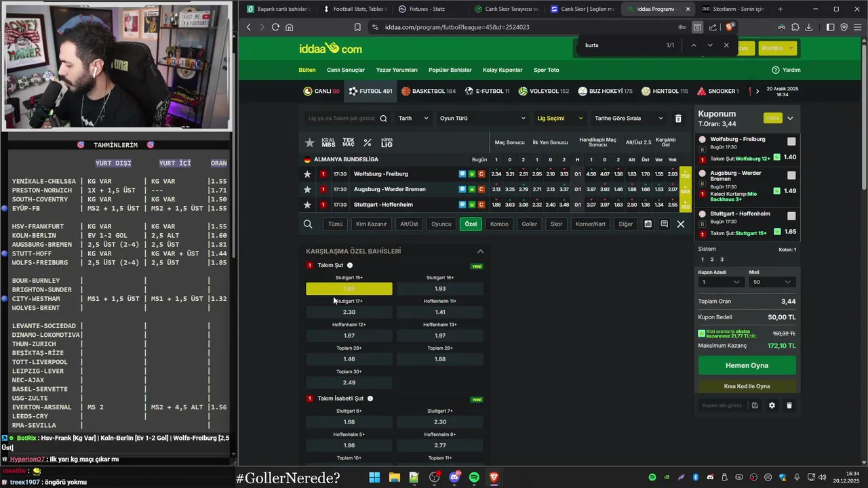Click search magnifier in bet type row
868x488 pixels.
[x=308, y=224]
